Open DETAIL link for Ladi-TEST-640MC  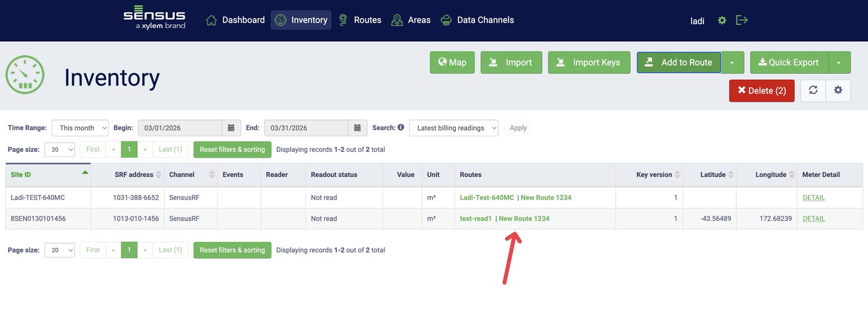(x=813, y=198)
